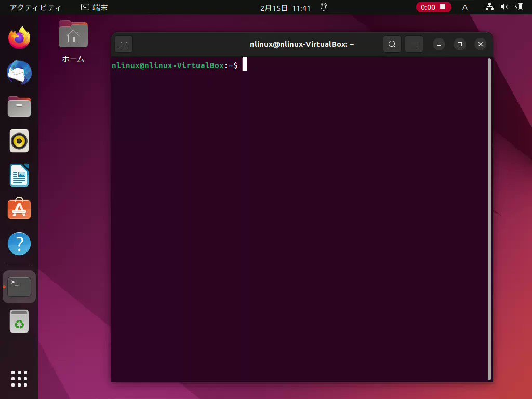532x399 pixels.
Task: Open the Trash from the dock
Action: [19, 321]
